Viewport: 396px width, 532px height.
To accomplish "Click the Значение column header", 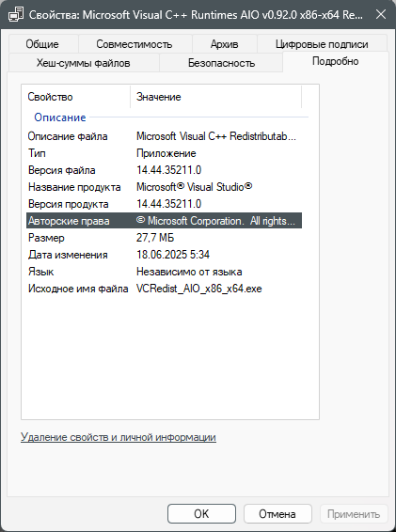I will (215, 97).
